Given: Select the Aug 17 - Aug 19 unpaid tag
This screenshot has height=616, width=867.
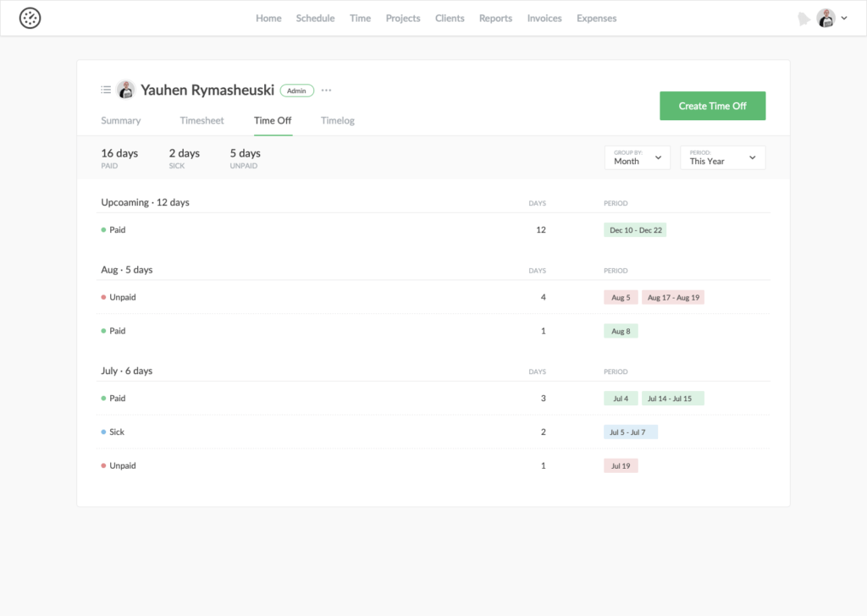Looking at the screenshot, I should 673,298.
